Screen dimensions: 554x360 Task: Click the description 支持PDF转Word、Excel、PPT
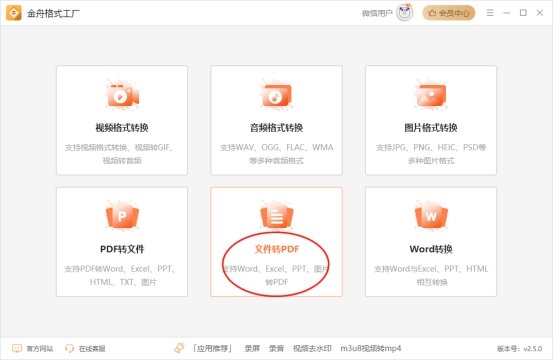coord(120,269)
